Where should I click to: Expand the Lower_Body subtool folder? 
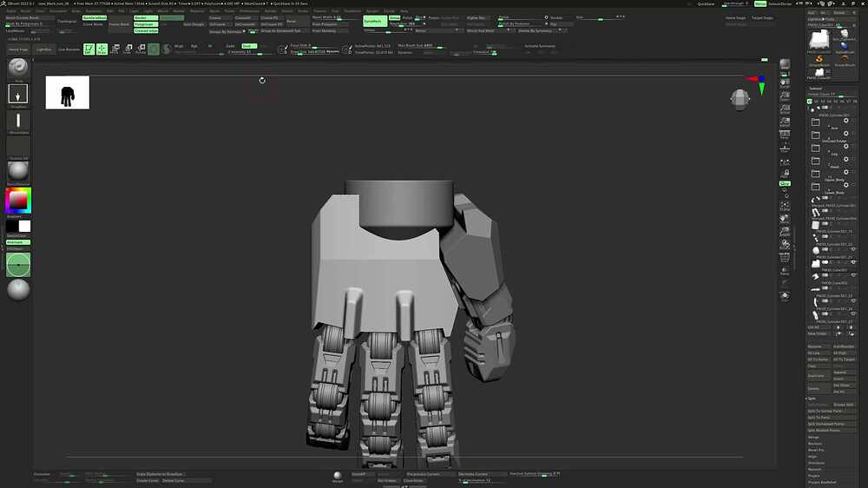[x=815, y=188]
